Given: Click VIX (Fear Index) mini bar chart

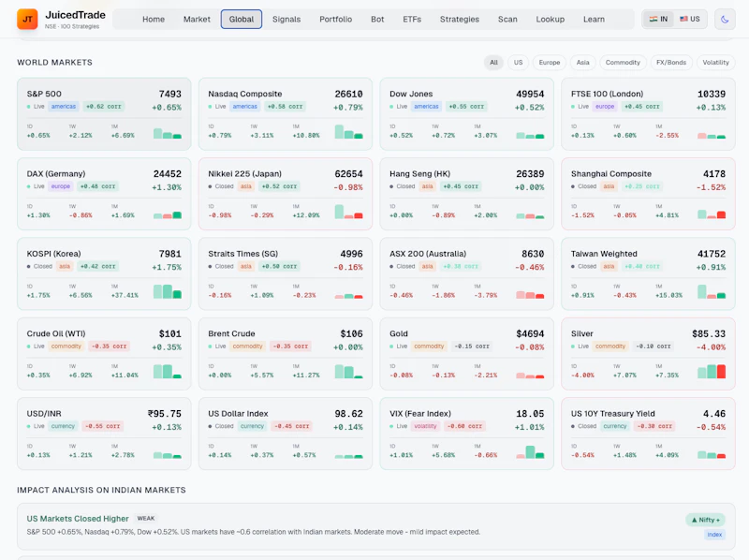Looking at the screenshot, I should (530, 452).
